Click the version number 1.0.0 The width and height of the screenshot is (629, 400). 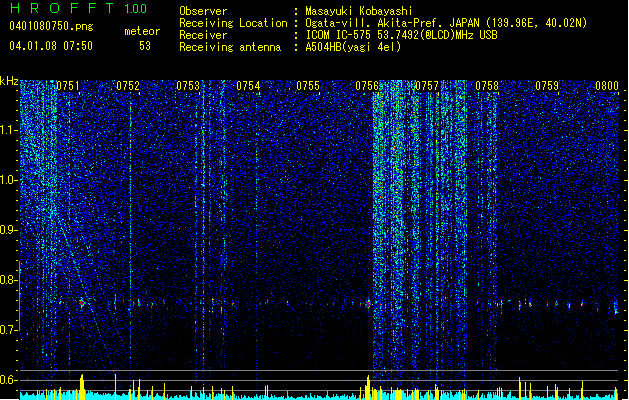[x=136, y=9]
